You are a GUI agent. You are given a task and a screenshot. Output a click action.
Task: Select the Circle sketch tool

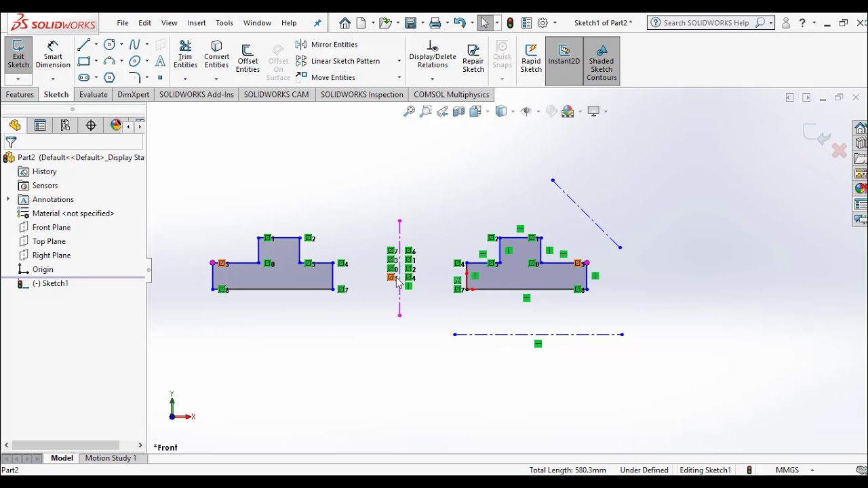pos(109,45)
